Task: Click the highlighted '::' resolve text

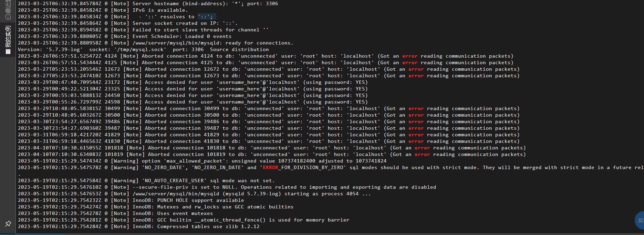Action: [x=207, y=17]
